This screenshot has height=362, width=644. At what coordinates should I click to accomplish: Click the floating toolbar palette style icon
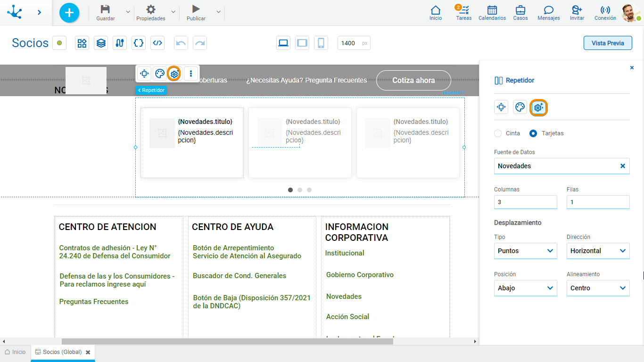click(160, 74)
